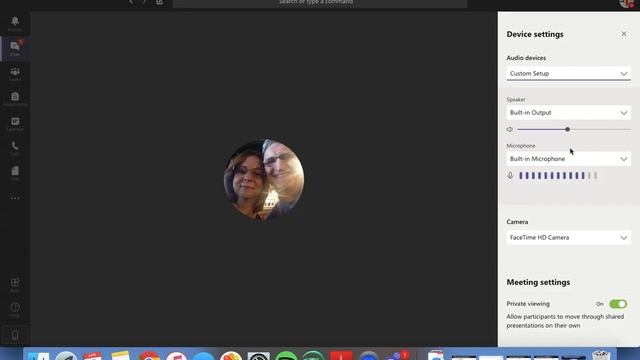
Task: Open Spotify from the dock
Action: [x=286, y=356]
